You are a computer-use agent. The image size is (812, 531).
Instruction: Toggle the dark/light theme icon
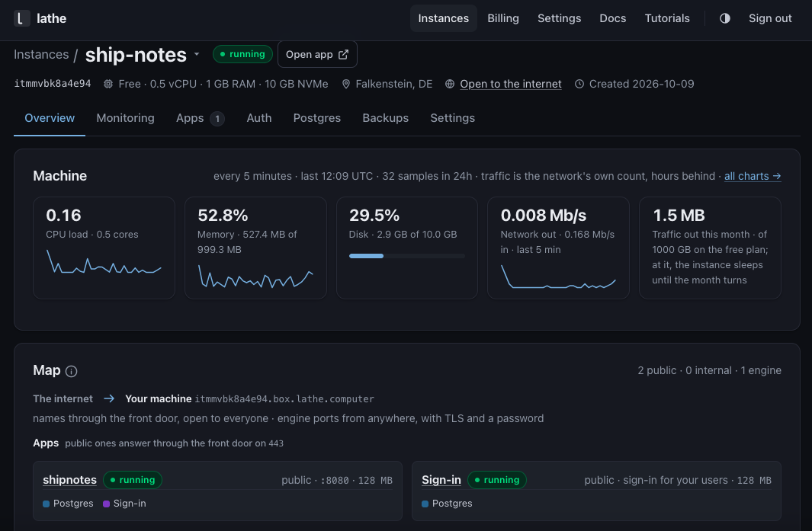coord(724,18)
